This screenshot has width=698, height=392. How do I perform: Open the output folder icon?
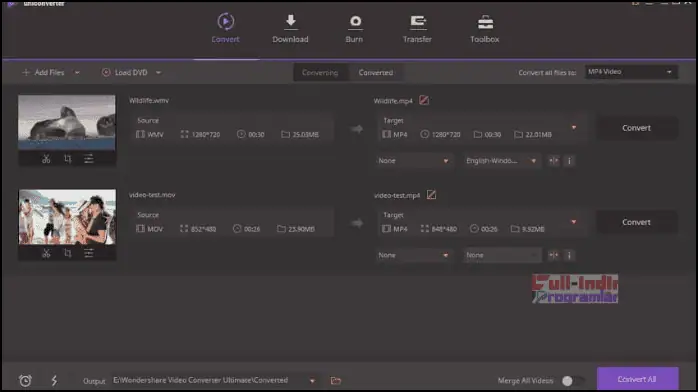pyautogui.click(x=336, y=380)
